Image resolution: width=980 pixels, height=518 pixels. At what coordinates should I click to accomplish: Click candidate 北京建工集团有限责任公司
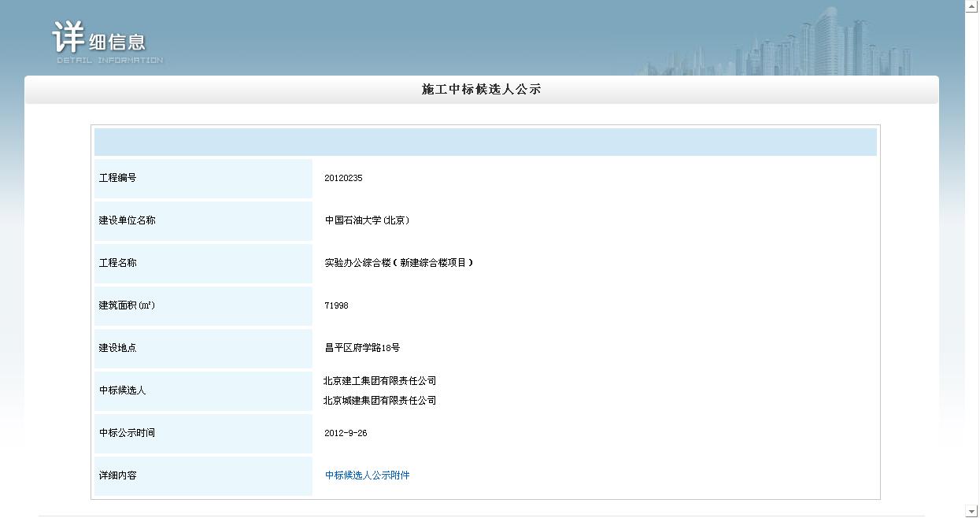point(379,381)
